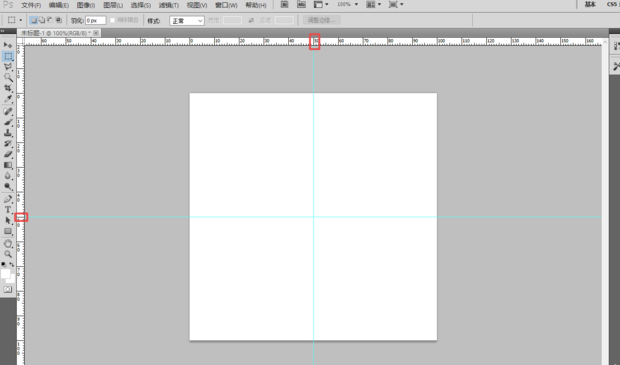Screen dimensions: 620x365
Task: Reset default foreground and background colors
Action: pyautogui.click(x=4, y=264)
